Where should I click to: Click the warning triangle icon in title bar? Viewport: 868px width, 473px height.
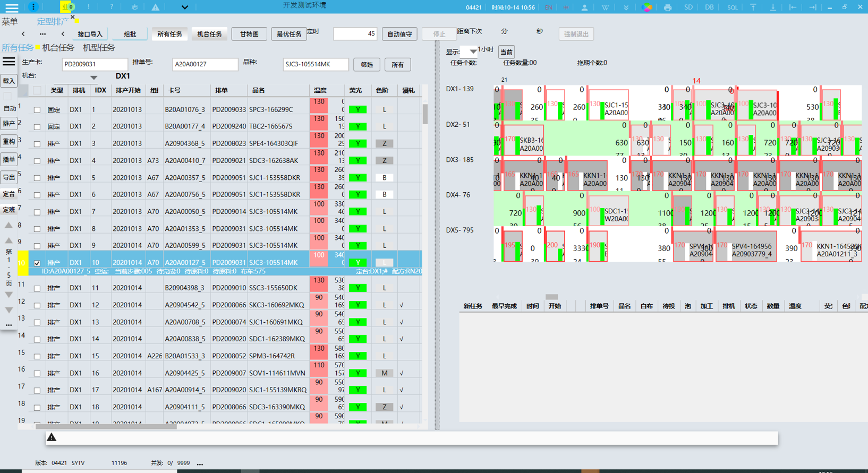pyautogui.click(x=156, y=7)
